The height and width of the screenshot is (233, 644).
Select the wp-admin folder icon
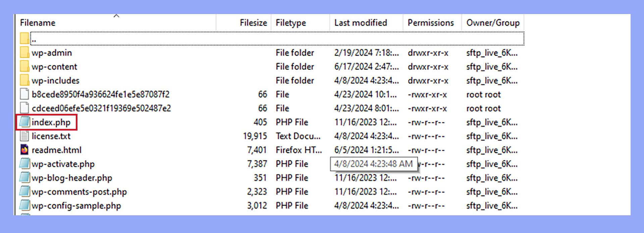click(24, 53)
